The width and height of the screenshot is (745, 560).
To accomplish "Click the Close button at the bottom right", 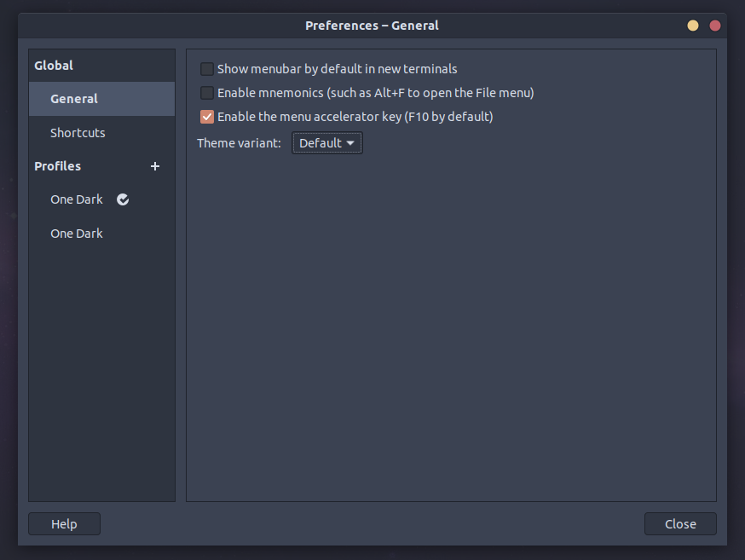I will coord(680,524).
